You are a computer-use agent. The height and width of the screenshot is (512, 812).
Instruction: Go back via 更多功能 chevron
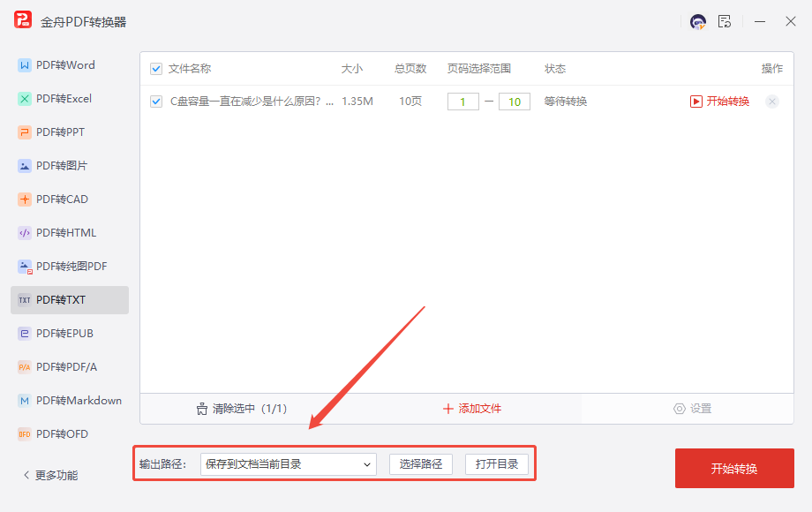click(26, 475)
